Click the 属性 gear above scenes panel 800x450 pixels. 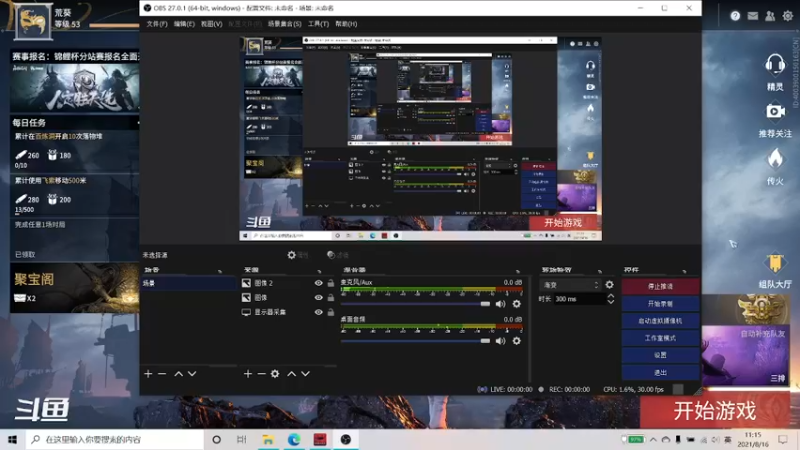pos(291,255)
